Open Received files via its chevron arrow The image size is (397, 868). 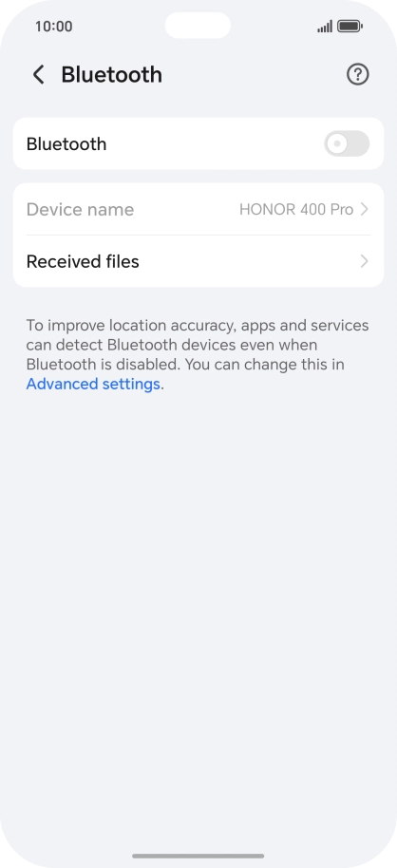(x=364, y=261)
